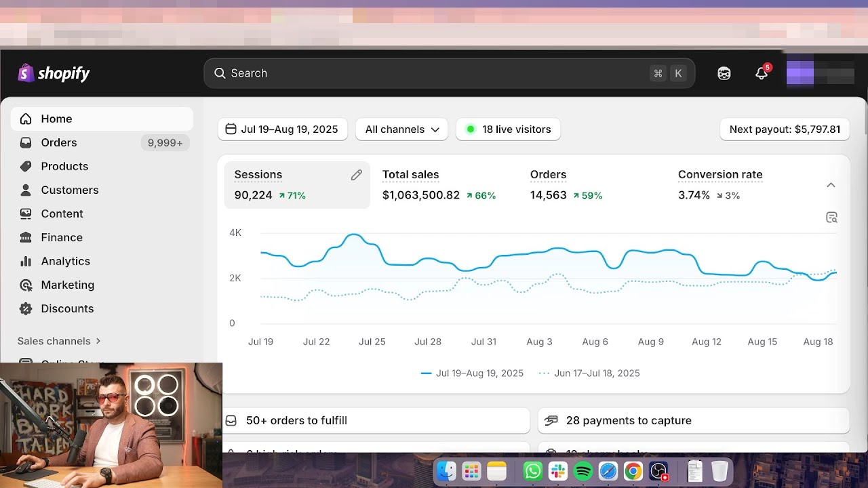The image size is (868, 488).
Task: Open 50+ orders to fulfill
Action: coord(374,420)
